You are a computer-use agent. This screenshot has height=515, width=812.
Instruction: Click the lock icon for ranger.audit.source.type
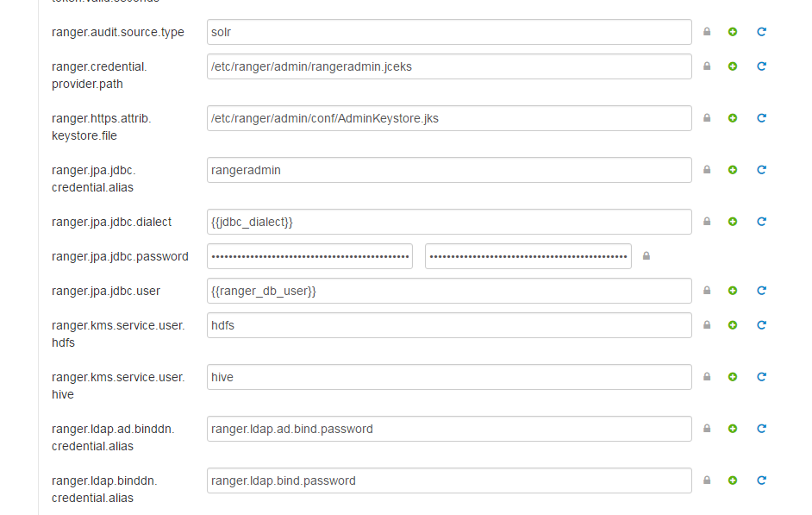pos(707,32)
